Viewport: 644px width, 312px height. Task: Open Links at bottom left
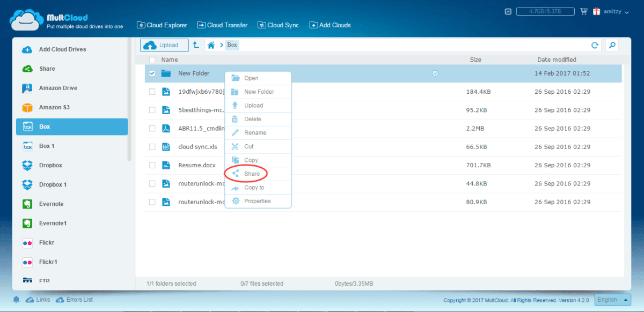tap(38, 300)
